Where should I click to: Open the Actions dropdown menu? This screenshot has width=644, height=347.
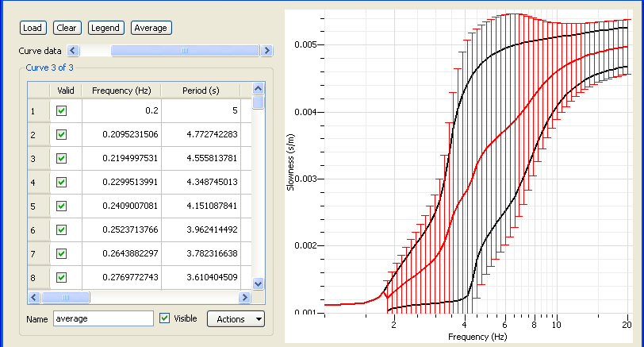tap(235, 318)
